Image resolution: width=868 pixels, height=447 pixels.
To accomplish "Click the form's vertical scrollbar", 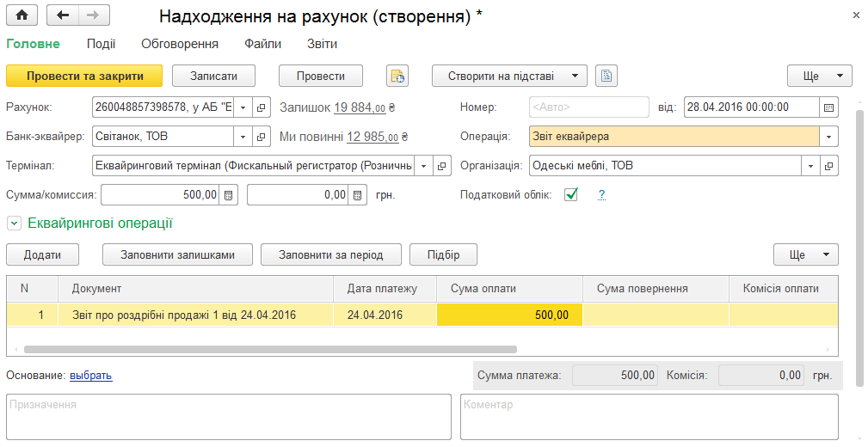I will [x=859, y=248].
